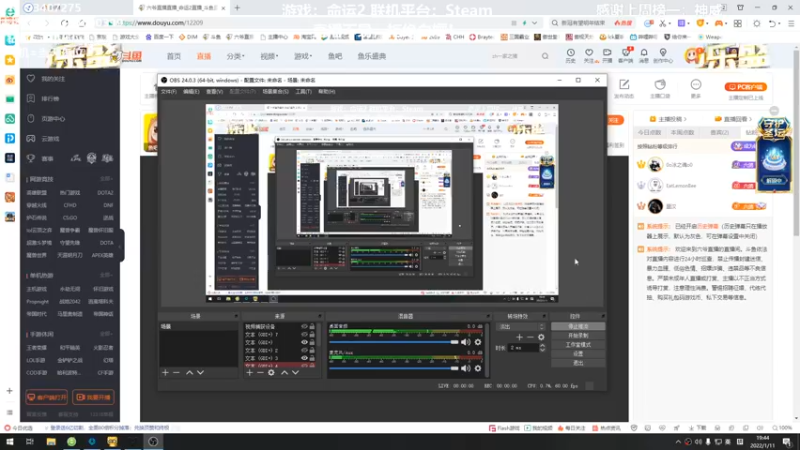This screenshot has width=800, height=450.
Task: Mute the mic/aux speaker icon
Action: (466, 368)
